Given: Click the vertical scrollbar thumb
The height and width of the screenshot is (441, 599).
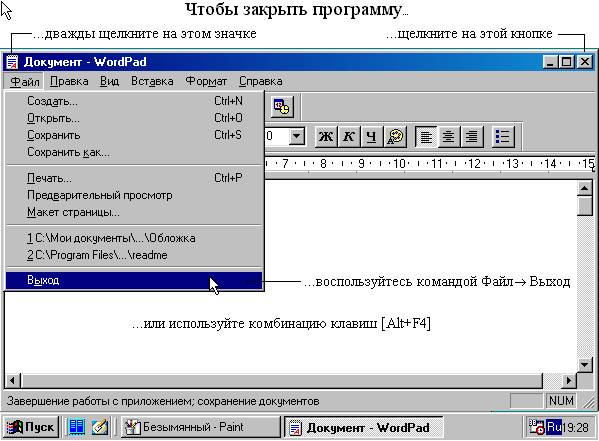Looking at the screenshot, I should pyautogui.click(x=584, y=206).
